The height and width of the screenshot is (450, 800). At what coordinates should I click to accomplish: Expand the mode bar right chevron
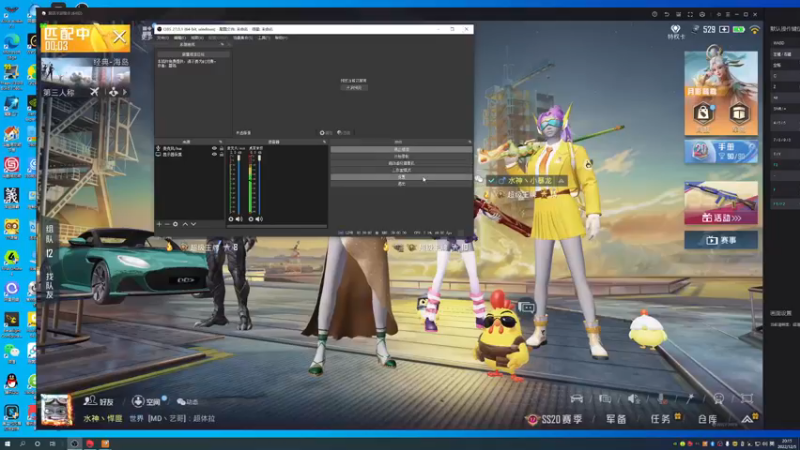[124, 92]
